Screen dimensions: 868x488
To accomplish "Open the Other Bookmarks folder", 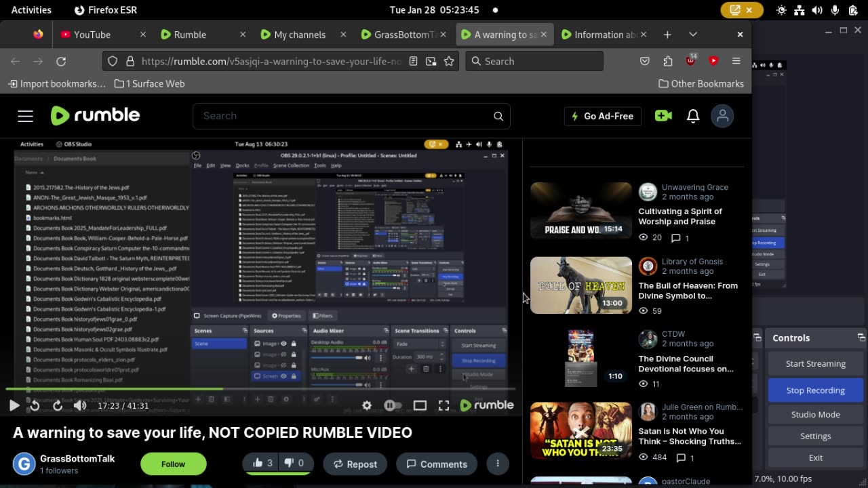I will [701, 83].
